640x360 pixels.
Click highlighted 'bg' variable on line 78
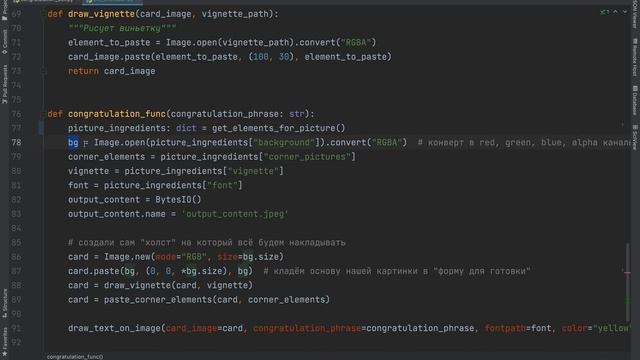point(73,142)
